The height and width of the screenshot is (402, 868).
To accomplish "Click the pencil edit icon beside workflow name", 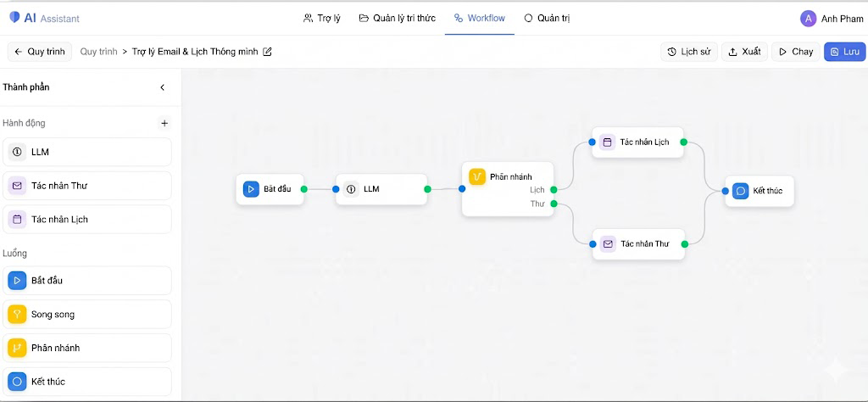I will (268, 52).
